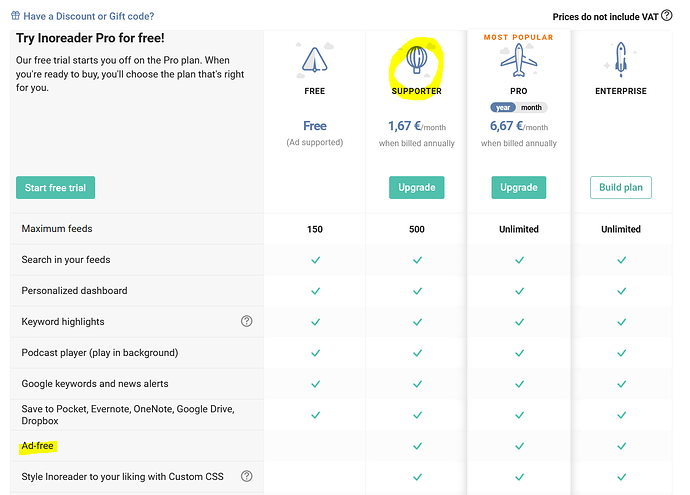The height and width of the screenshot is (495, 690).
Task: Open VAT help question mark icon
Action: click(x=667, y=16)
